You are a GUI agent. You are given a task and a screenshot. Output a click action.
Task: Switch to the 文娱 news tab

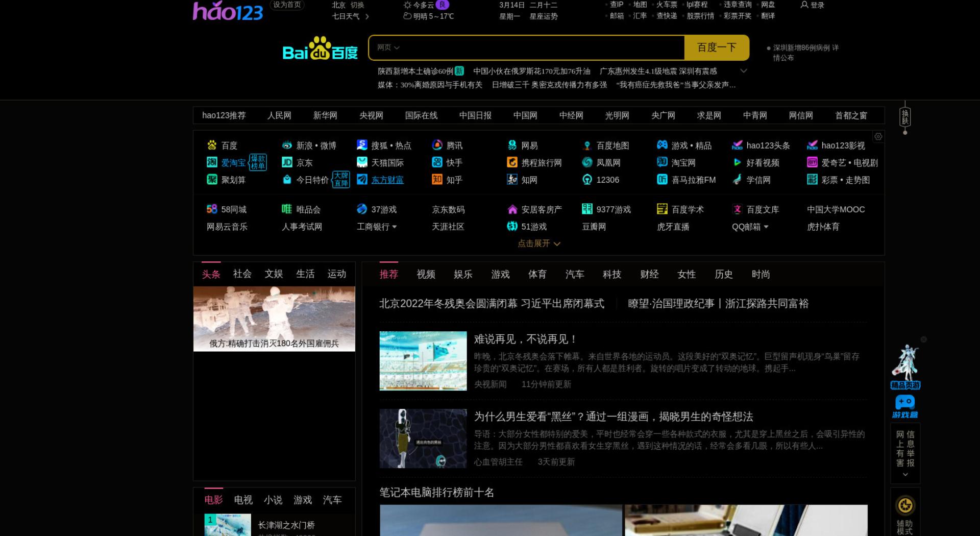coord(274,274)
